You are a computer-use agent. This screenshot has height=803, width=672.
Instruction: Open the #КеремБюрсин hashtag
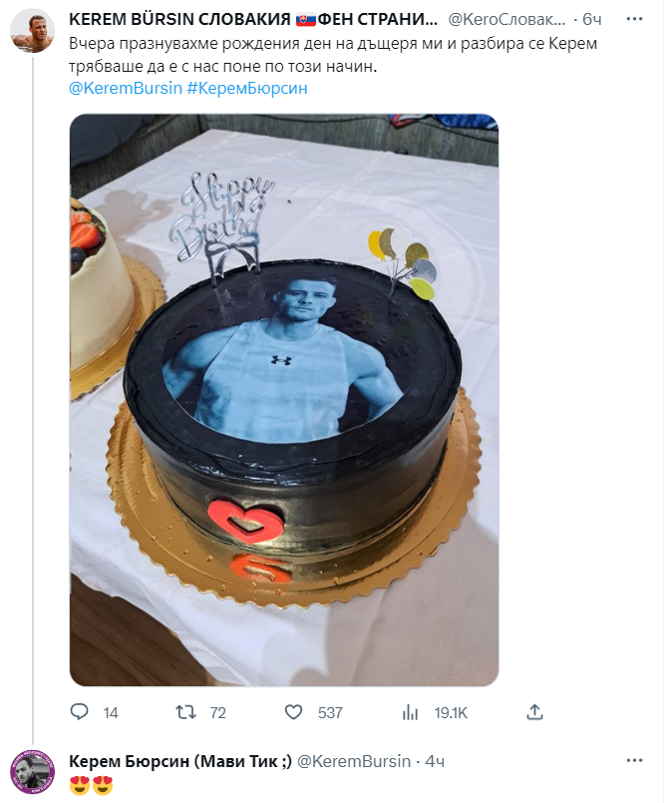(x=247, y=88)
